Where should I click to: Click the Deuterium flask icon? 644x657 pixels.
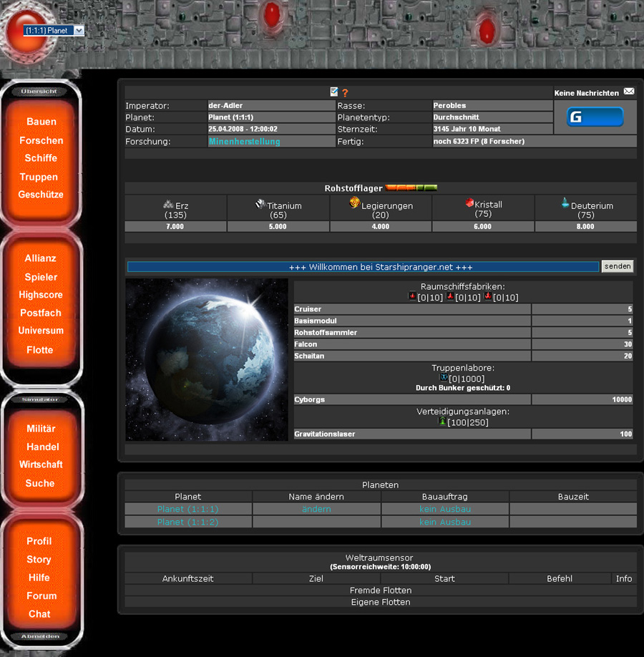point(565,203)
